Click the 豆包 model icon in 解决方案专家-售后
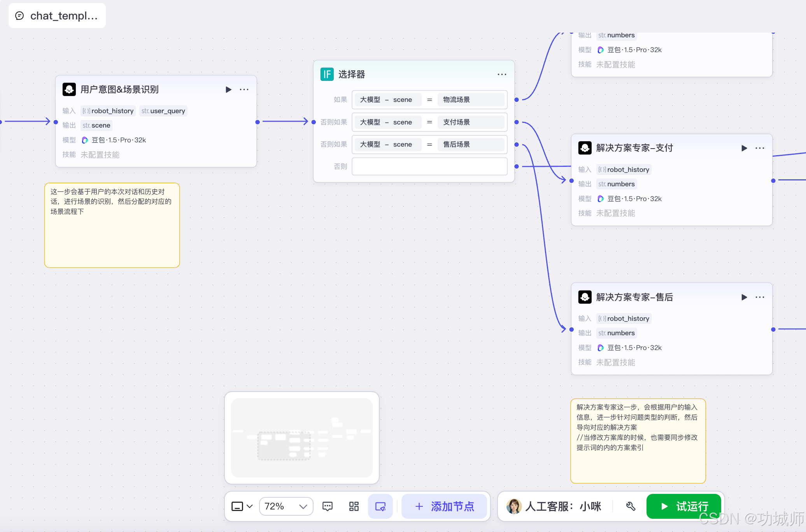Viewport: 806px width, 532px height. coord(601,348)
